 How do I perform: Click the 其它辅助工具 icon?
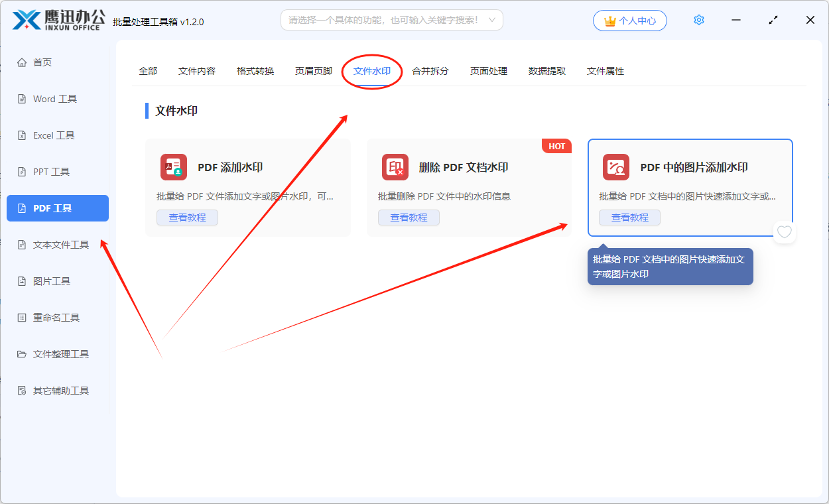pos(22,391)
